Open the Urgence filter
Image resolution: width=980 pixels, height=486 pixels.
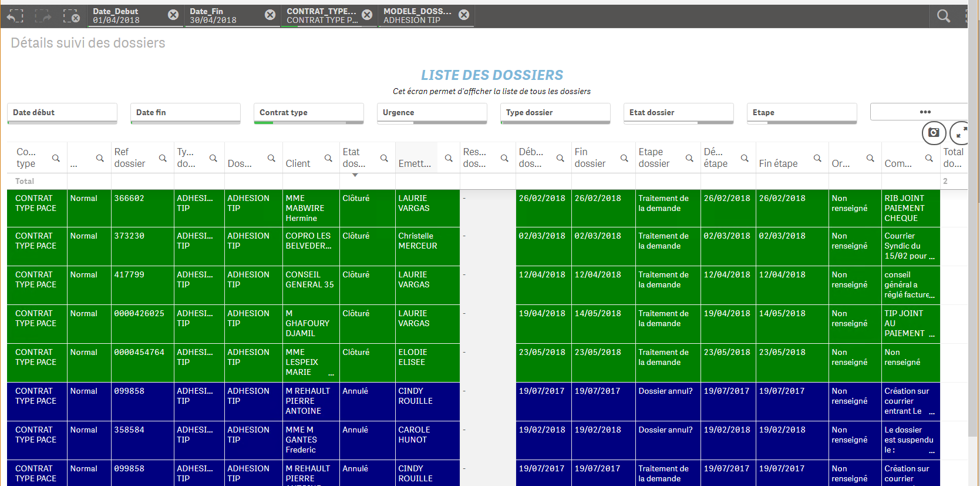click(x=432, y=113)
